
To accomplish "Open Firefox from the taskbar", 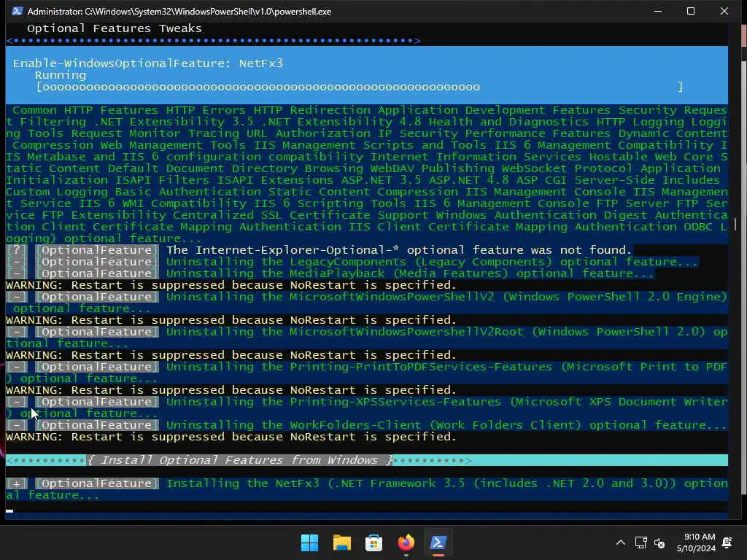I will click(406, 542).
